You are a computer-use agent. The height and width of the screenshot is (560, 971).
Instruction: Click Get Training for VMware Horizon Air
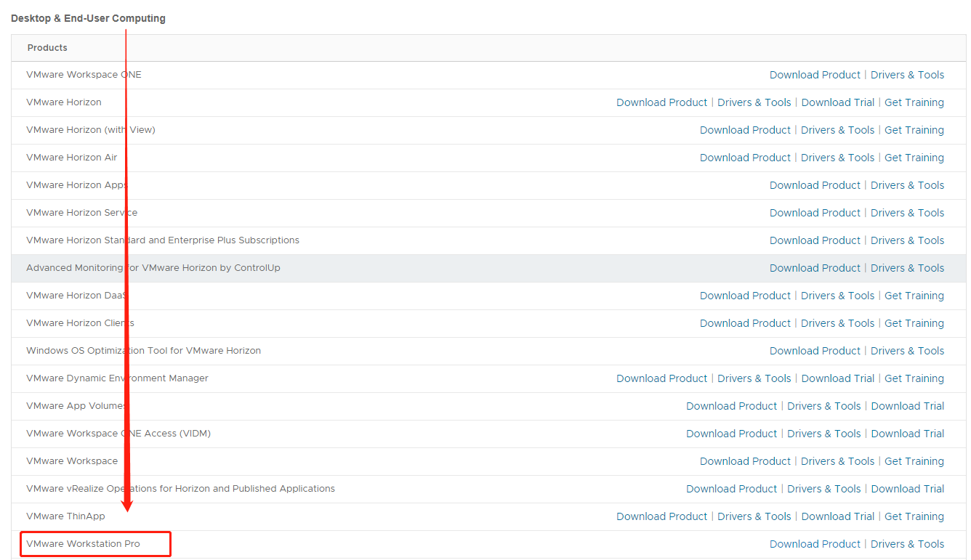914,158
